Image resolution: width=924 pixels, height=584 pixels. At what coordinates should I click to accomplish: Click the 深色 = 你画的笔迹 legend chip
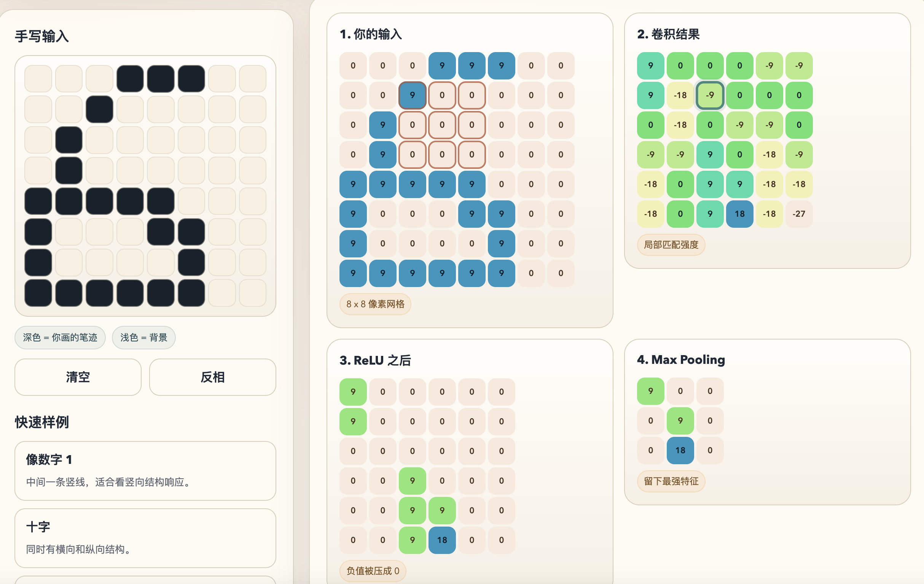[x=60, y=338]
